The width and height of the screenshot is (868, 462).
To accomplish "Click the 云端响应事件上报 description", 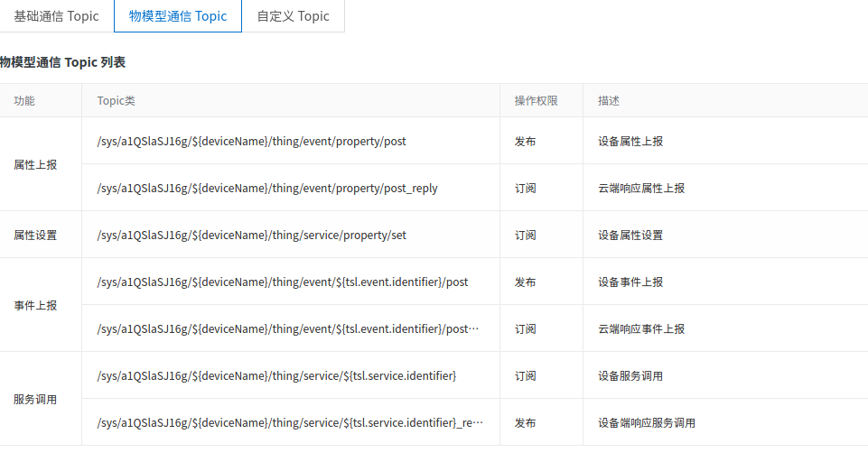I will tap(641, 329).
